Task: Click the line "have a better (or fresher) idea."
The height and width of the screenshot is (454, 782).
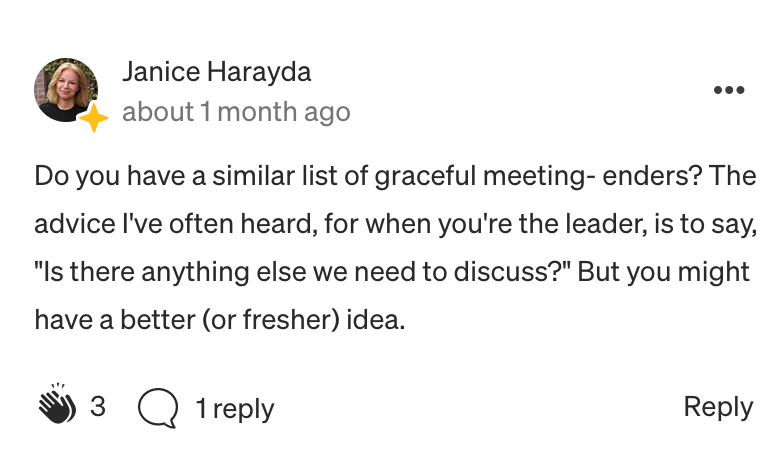Action: (220, 320)
